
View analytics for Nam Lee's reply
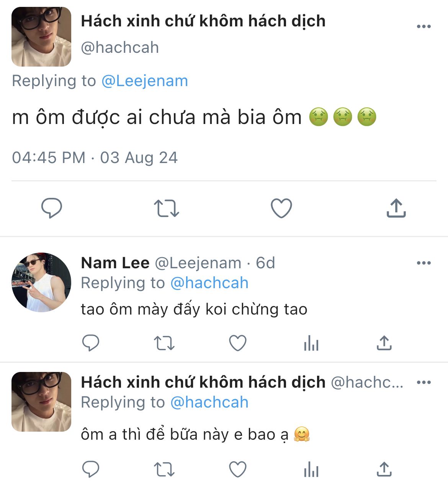click(311, 343)
